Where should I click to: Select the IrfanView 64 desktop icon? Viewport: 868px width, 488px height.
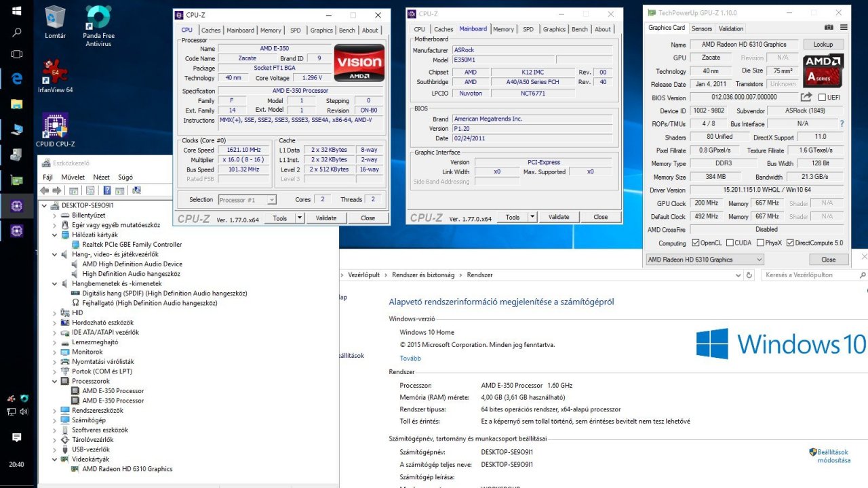pyautogui.click(x=55, y=75)
